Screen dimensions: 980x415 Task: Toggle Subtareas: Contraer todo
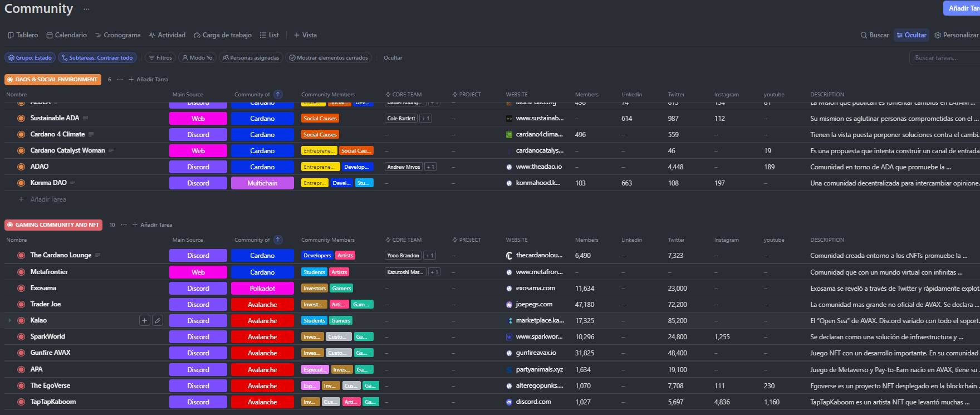[x=97, y=57]
